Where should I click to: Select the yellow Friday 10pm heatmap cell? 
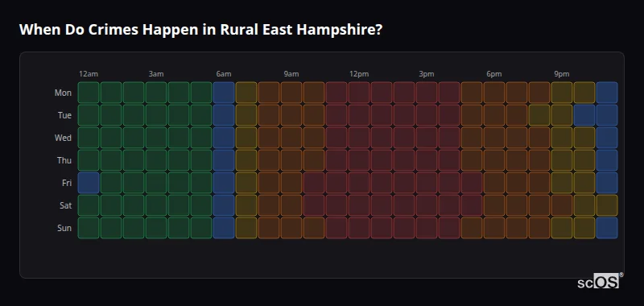tap(584, 183)
